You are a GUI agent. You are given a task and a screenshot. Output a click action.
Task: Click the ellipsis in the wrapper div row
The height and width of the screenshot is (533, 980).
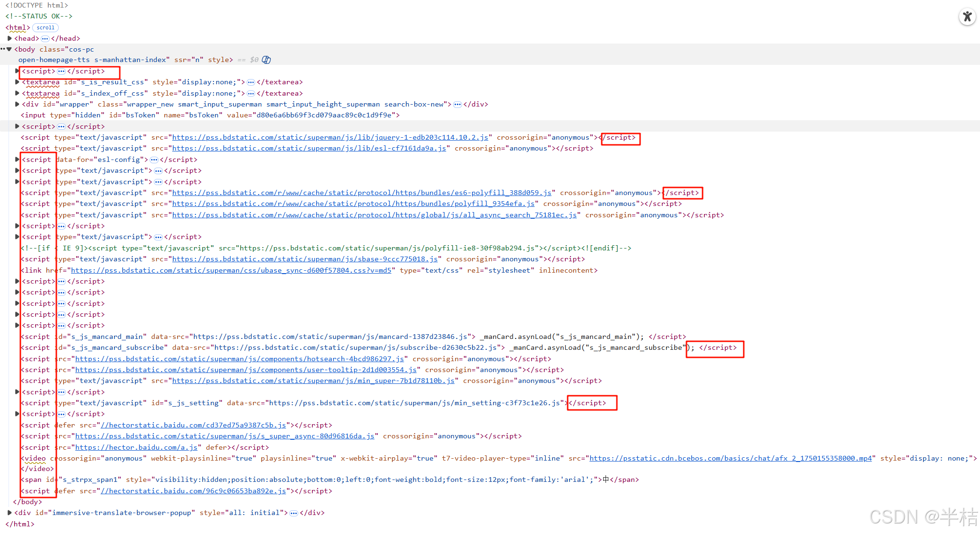[457, 105]
